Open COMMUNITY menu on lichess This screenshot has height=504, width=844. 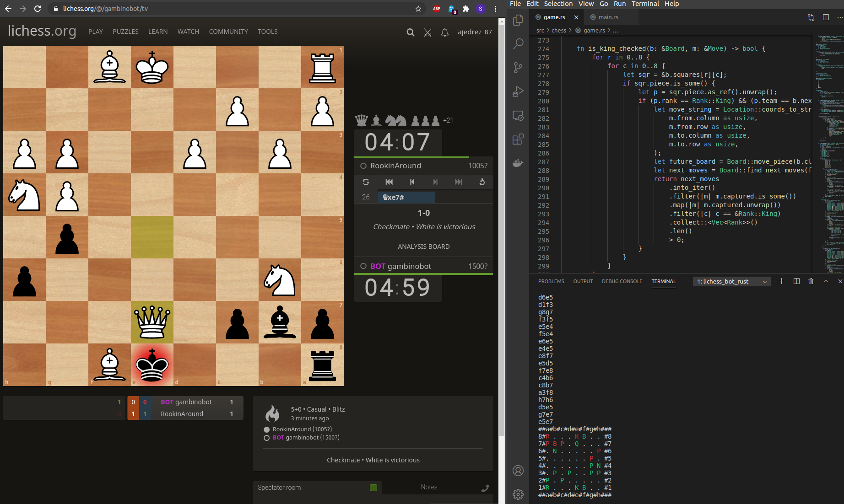(228, 32)
